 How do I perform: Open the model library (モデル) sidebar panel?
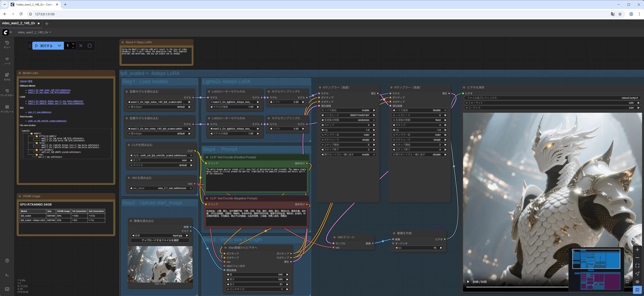click(x=7, y=77)
